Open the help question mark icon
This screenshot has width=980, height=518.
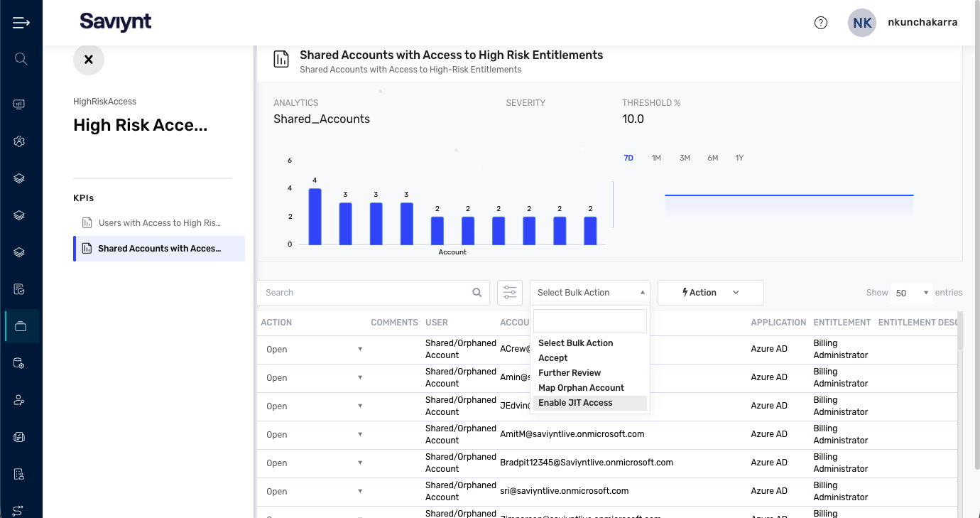[820, 23]
